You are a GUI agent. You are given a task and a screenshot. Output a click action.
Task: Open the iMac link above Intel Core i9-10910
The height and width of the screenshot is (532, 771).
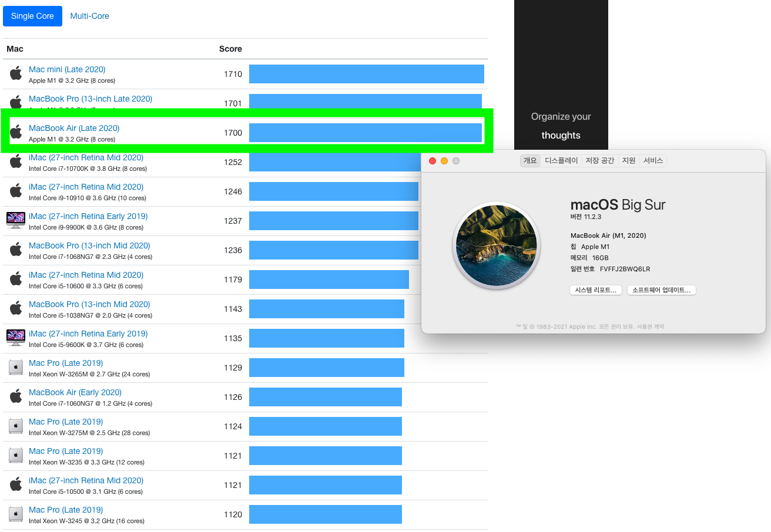pos(86,187)
